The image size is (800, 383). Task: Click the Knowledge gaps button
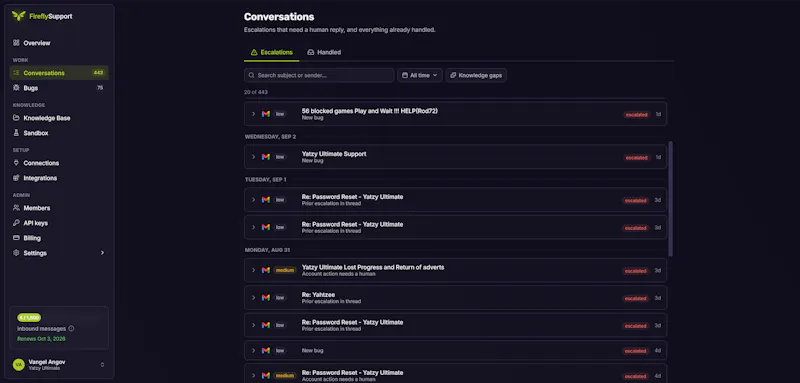476,75
